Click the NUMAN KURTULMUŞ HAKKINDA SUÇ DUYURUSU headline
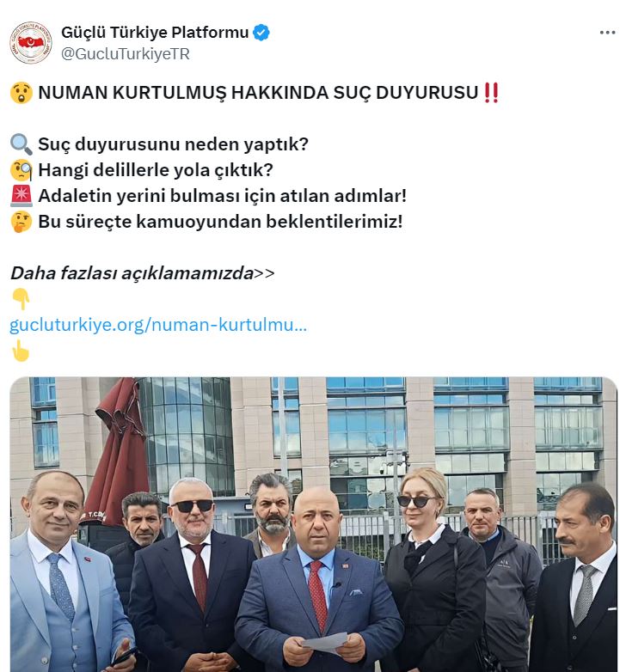Screen dimensions: 620x672 click(x=258, y=93)
